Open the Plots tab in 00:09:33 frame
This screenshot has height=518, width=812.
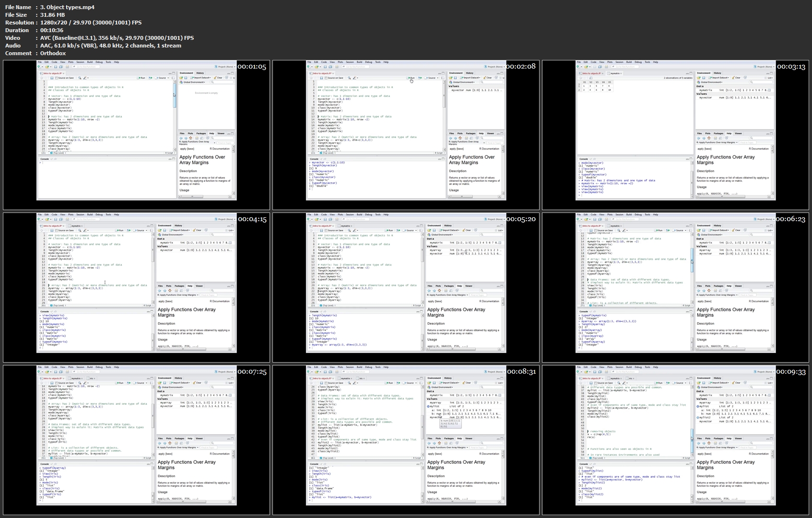[x=707, y=438]
